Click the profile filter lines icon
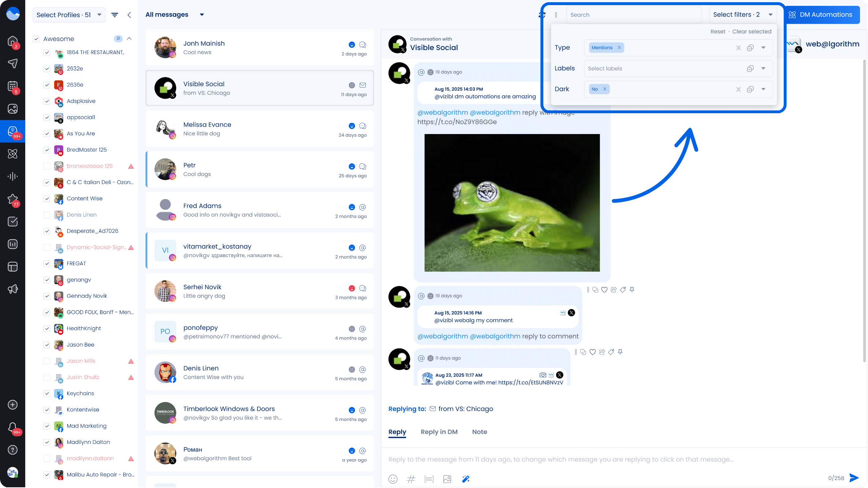Viewport: 868px width, 488px height. click(115, 15)
